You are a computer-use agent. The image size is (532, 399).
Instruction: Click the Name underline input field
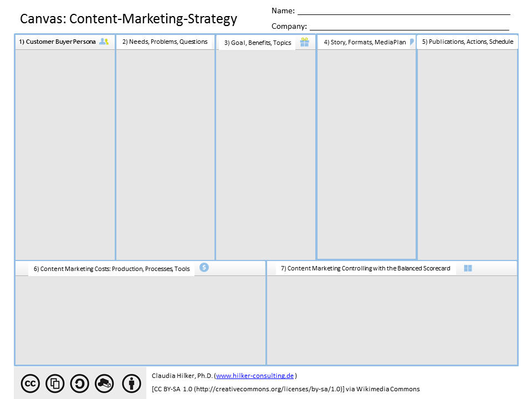(x=404, y=11)
